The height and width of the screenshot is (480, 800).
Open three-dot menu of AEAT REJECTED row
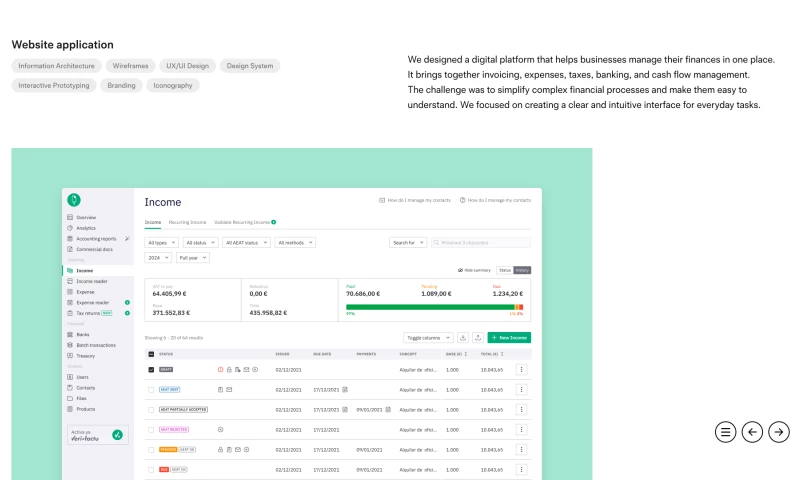point(521,430)
